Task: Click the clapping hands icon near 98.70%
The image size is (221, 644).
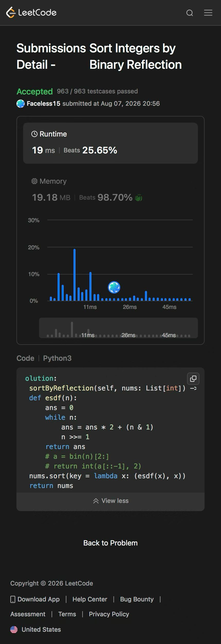Action: coord(139,198)
